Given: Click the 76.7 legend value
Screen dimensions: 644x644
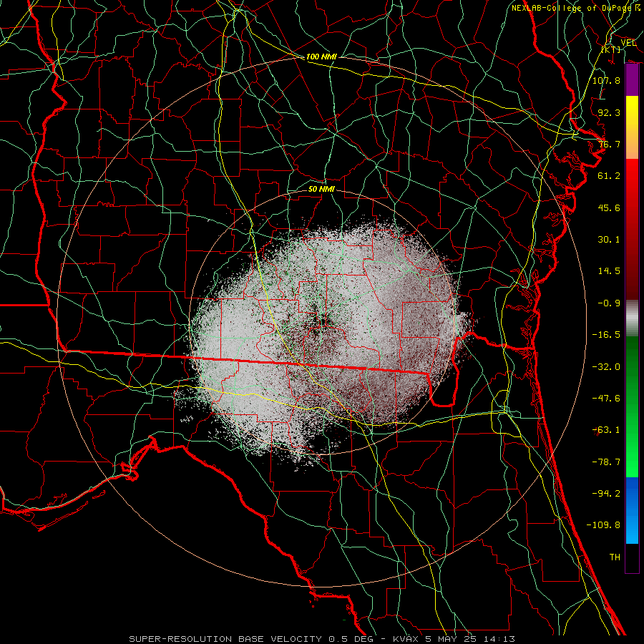Looking at the screenshot, I should click(x=609, y=144).
